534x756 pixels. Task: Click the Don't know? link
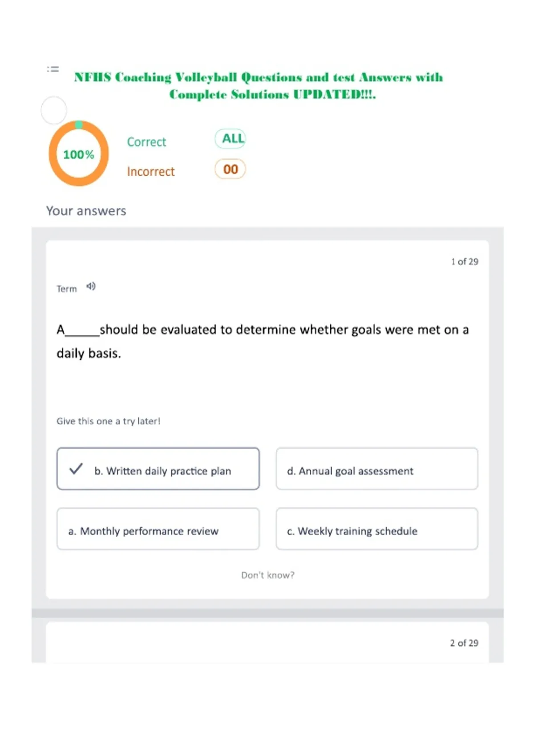267,575
